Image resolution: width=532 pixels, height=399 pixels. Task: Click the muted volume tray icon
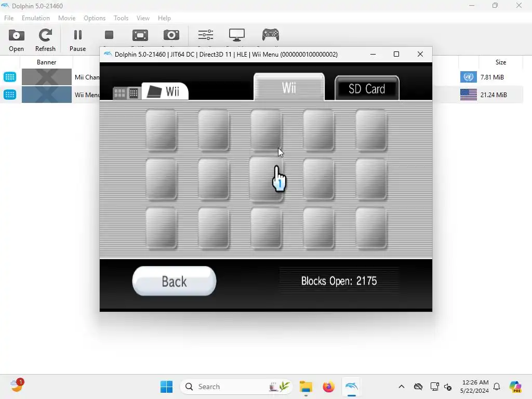(448, 387)
